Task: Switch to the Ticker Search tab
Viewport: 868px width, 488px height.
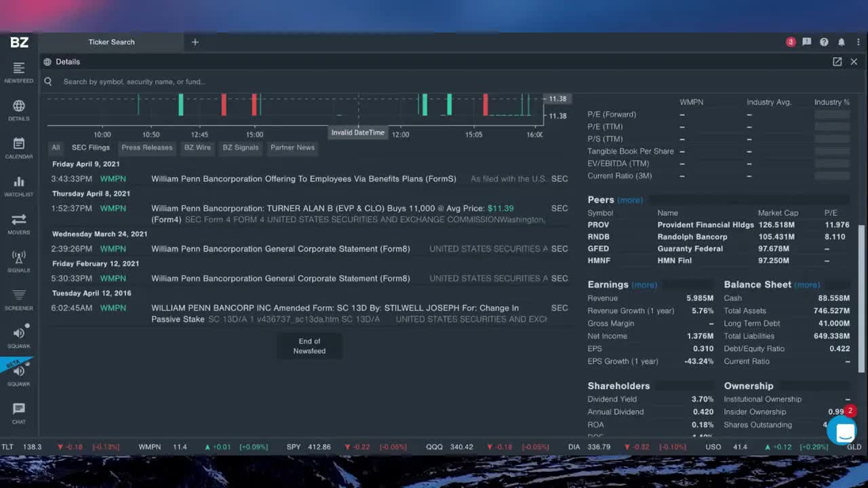Action: pyautogui.click(x=112, y=42)
